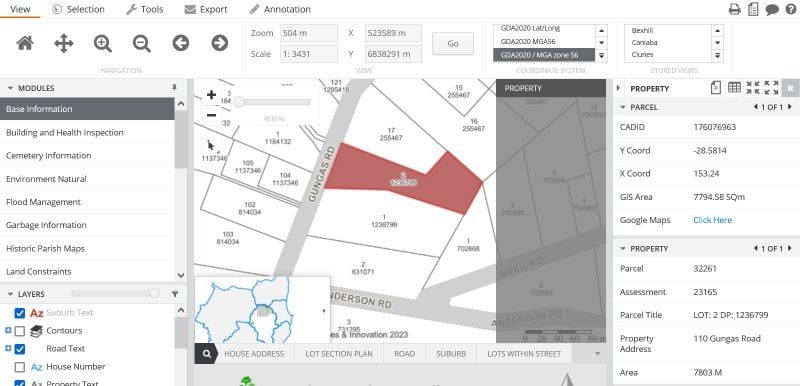Screen dimensions: 800x386
Task: Go to previous map extent arrow
Action: click(181, 43)
